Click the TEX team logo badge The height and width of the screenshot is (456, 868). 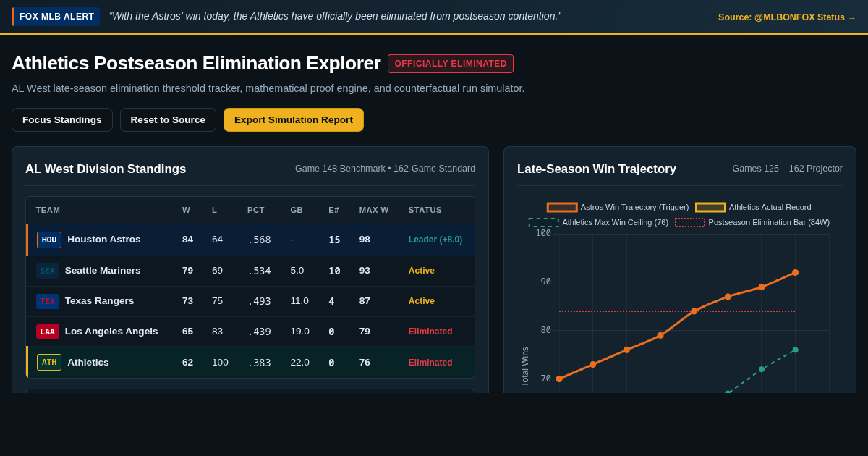click(x=48, y=301)
